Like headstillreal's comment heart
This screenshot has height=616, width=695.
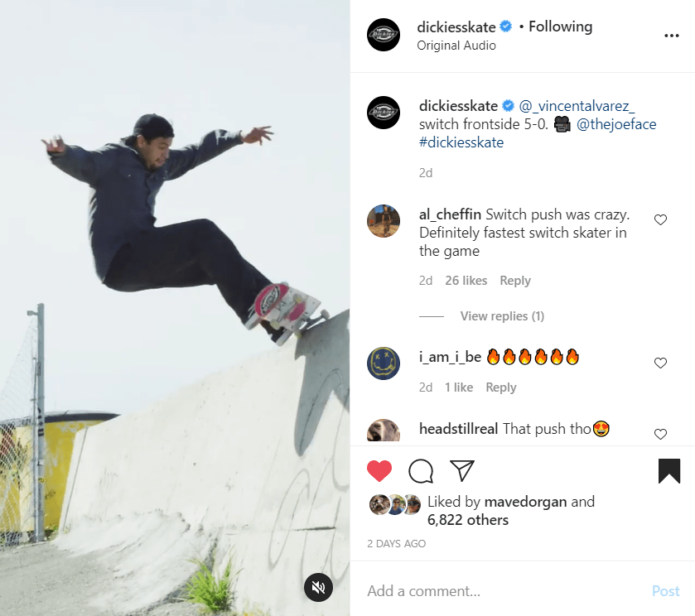[x=660, y=434]
